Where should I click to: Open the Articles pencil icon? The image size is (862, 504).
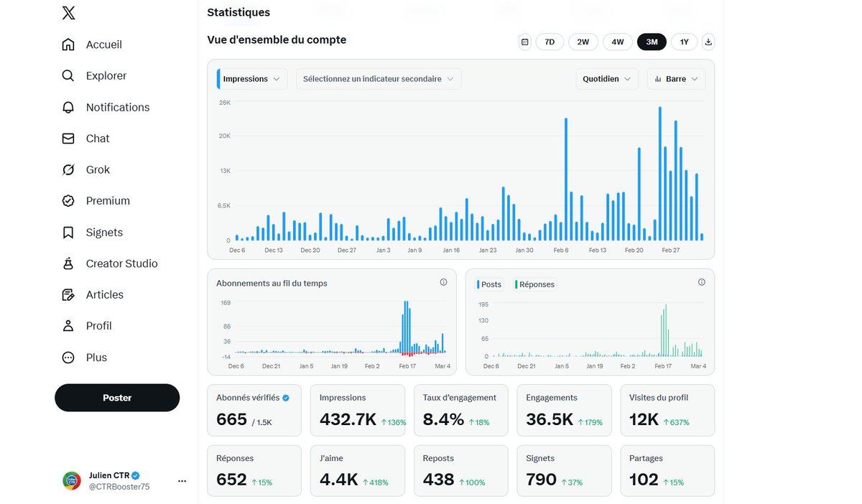[68, 294]
